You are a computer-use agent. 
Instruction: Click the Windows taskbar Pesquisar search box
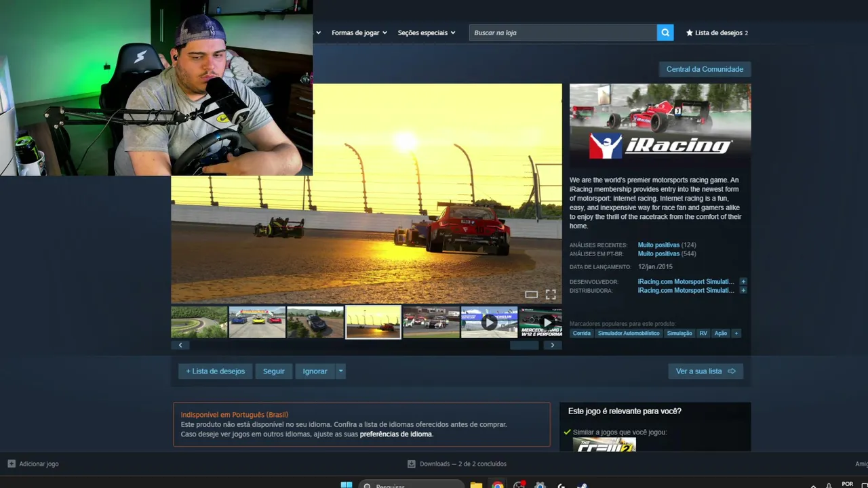tap(412, 485)
